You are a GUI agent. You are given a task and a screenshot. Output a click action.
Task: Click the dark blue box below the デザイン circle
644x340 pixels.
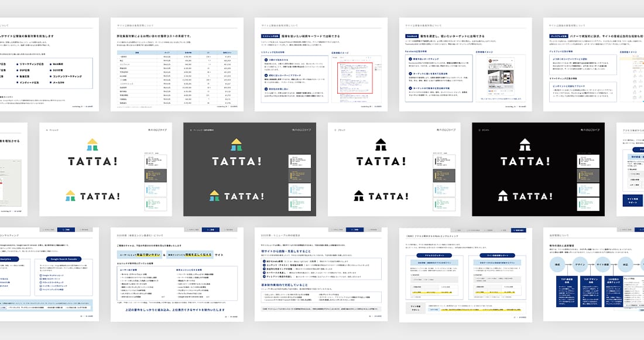click(x=591, y=291)
